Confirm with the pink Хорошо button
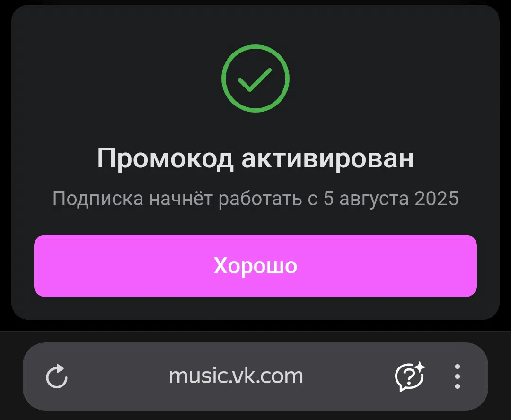Screen dimensions: 511x420 pyautogui.click(x=255, y=265)
